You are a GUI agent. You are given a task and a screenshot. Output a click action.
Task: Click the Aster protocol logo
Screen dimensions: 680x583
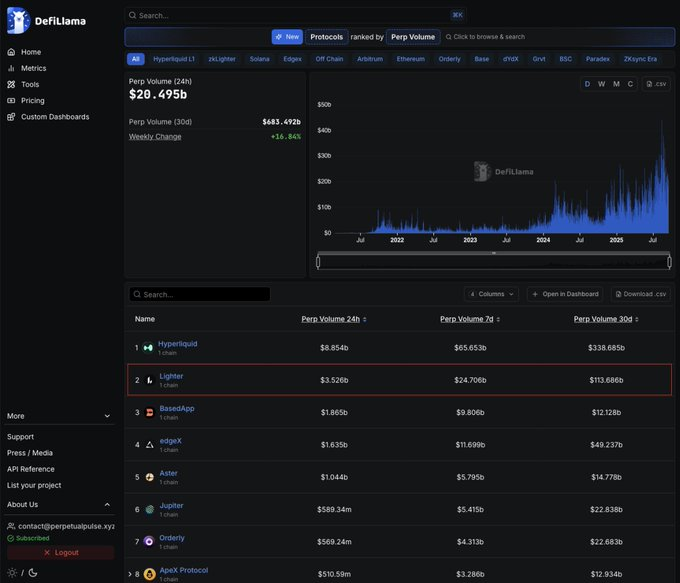149,477
